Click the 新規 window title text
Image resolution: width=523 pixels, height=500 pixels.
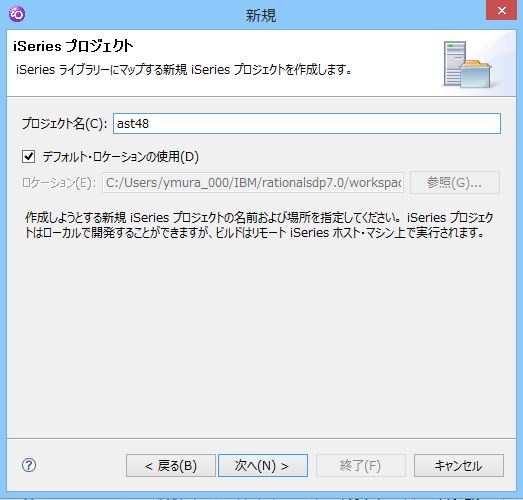[261, 15]
